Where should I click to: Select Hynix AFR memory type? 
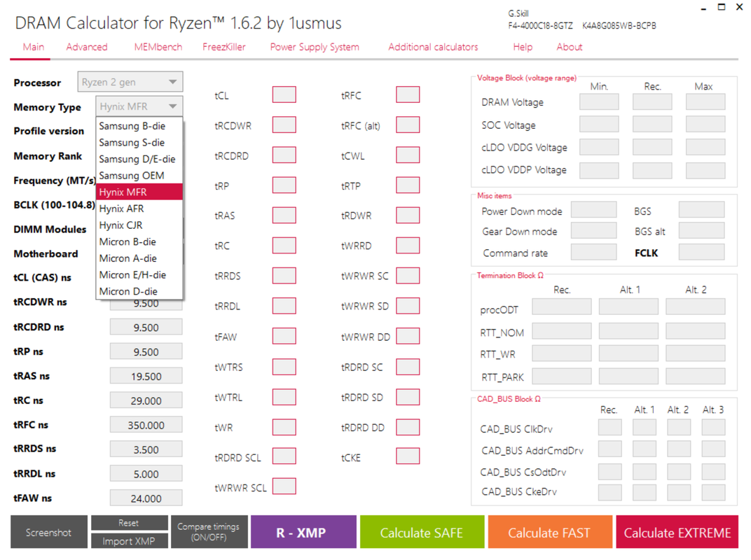click(x=139, y=209)
